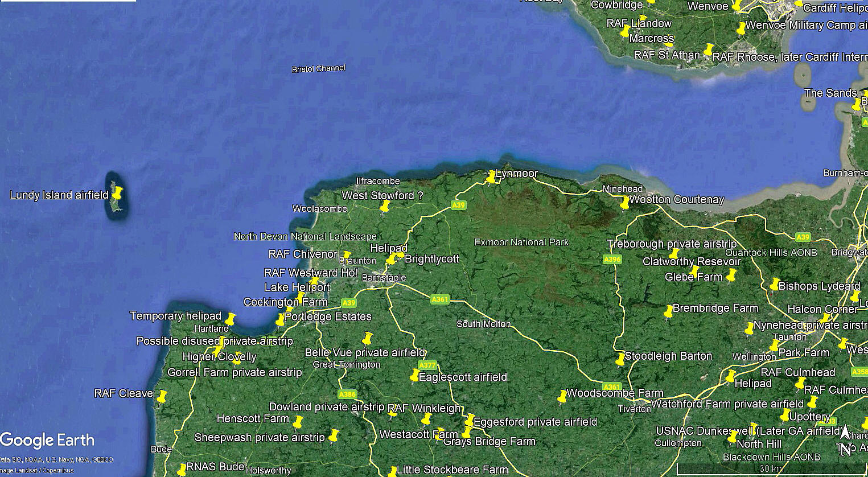The width and height of the screenshot is (868, 477).
Task: Click the Higher Clovelly label
Action: click(219, 357)
